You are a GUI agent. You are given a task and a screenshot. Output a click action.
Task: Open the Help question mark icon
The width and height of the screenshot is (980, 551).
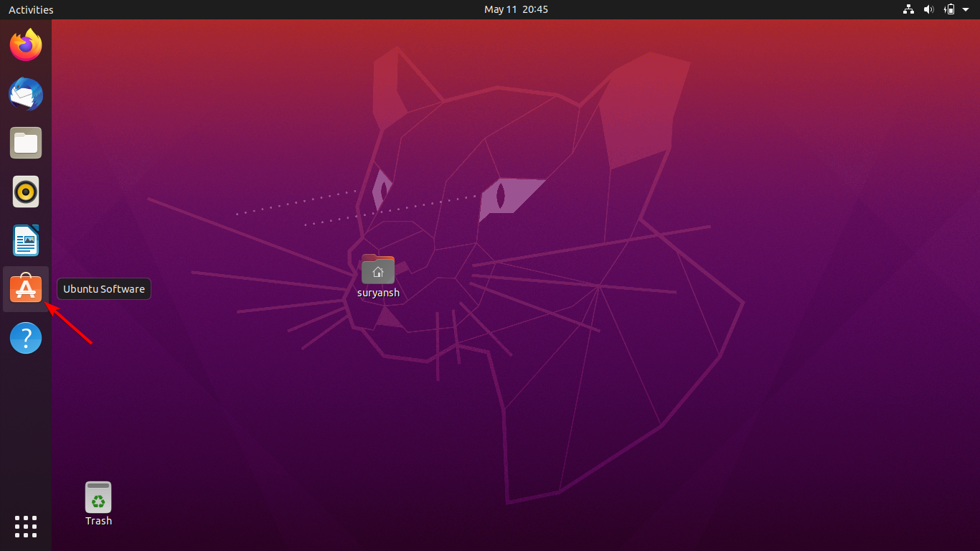pyautogui.click(x=26, y=338)
